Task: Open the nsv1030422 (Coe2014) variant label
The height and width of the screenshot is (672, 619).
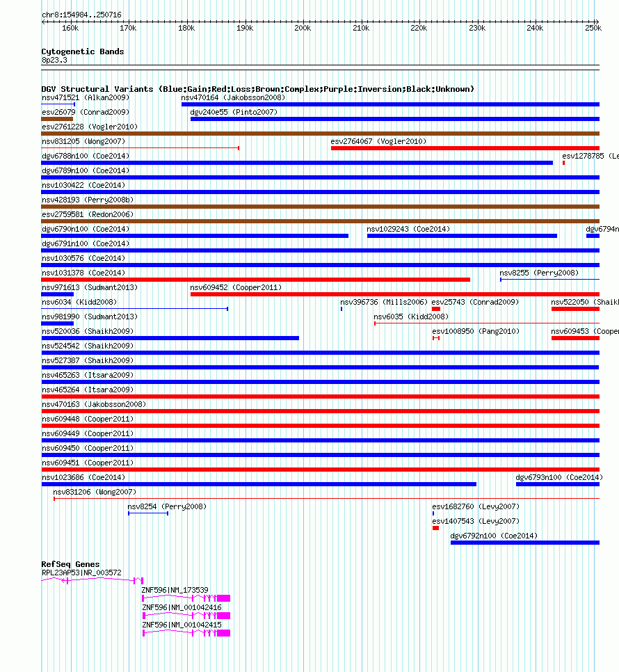Action: 83,185
